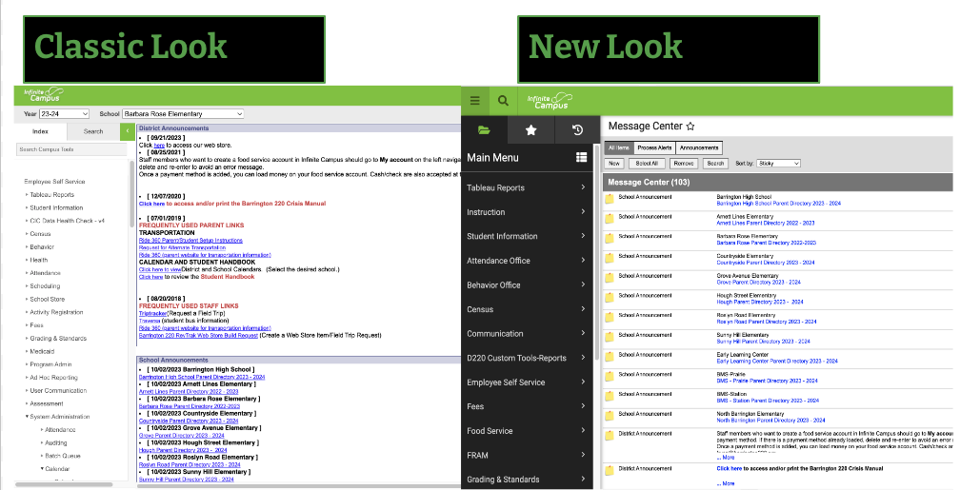Expand CIC Data Health Check in Classic index tree
The width and height of the screenshot is (980, 490).
27,221
